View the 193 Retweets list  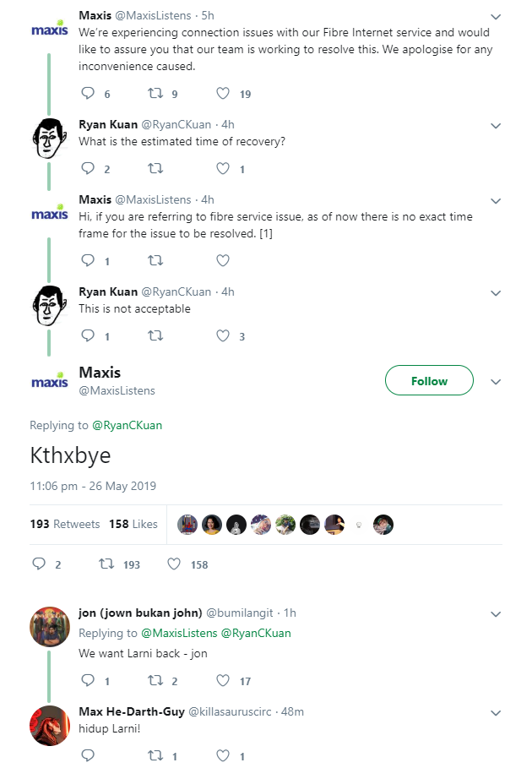[x=64, y=524]
